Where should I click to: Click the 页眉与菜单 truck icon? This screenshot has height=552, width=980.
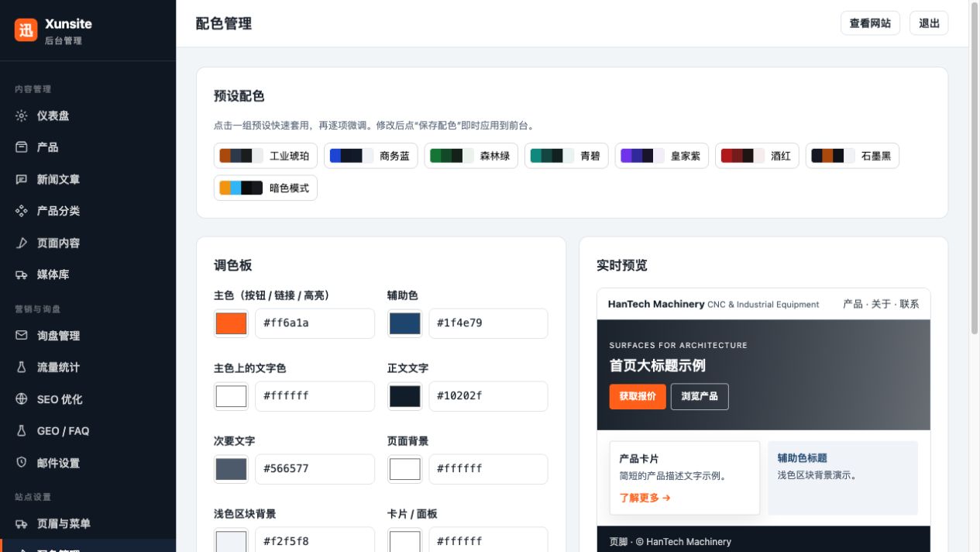point(22,523)
